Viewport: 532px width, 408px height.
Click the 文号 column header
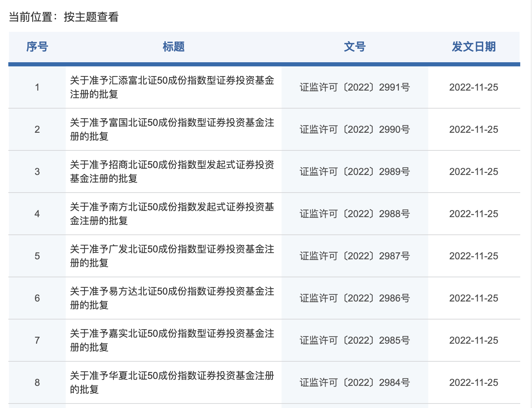[355, 47]
